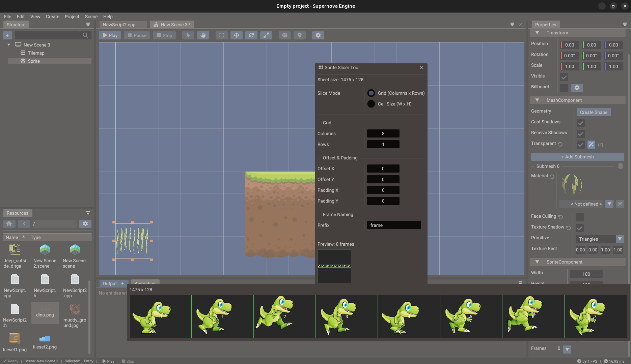Click the location marker toolbar icon
631x364 pixels.
[299, 35]
